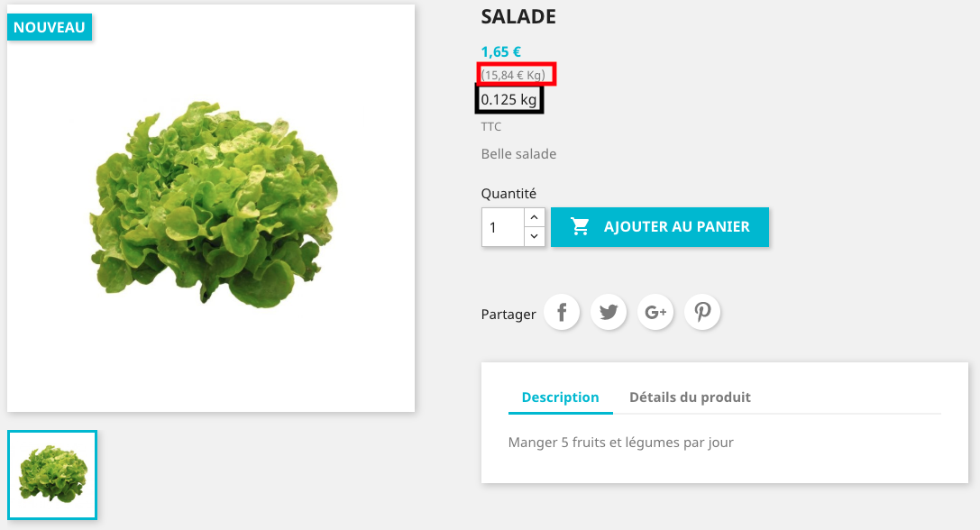This screenshot has width=980, height=530.
Task: Add the salad with Ajouter au panier
Action: pos(660,227)
